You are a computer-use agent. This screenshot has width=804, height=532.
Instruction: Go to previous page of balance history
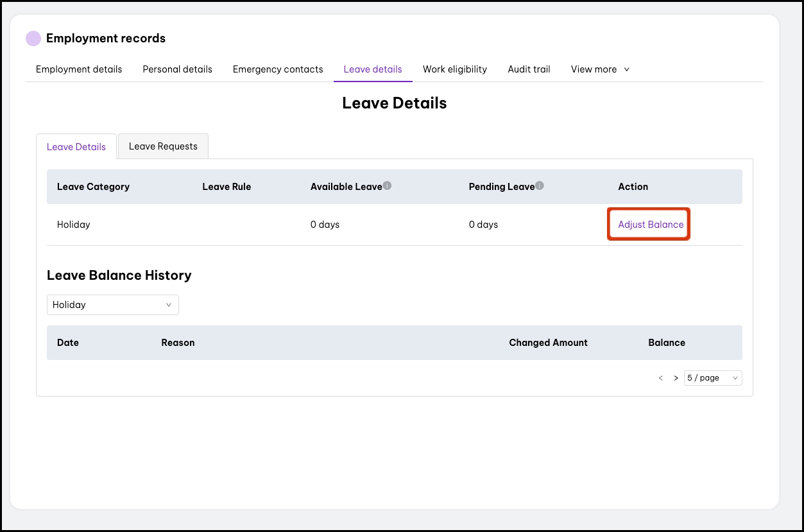[x=661, y=378]
